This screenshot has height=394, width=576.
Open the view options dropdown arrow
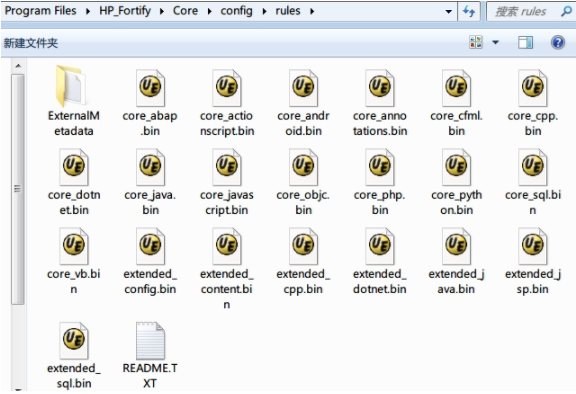pyautogui.click(x=495, y=43)
